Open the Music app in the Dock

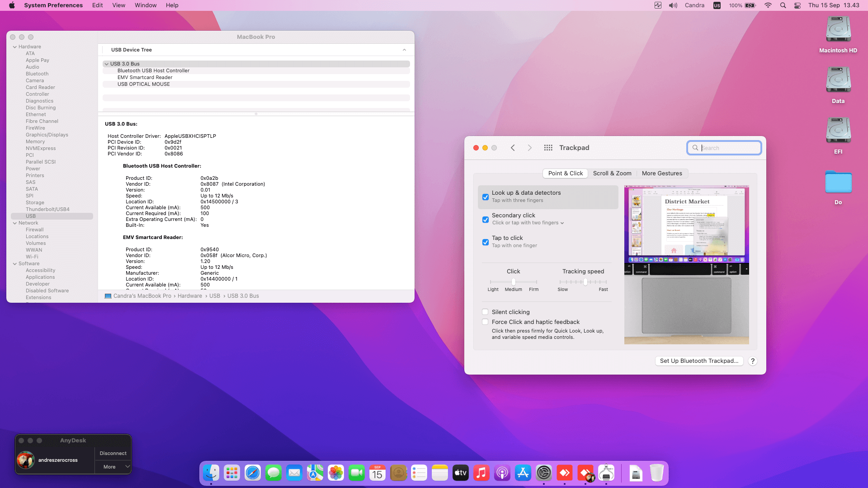(481, 473)
